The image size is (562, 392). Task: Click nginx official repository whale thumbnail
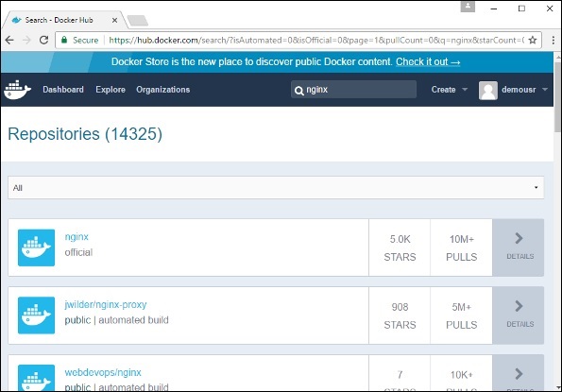[36, 247]
